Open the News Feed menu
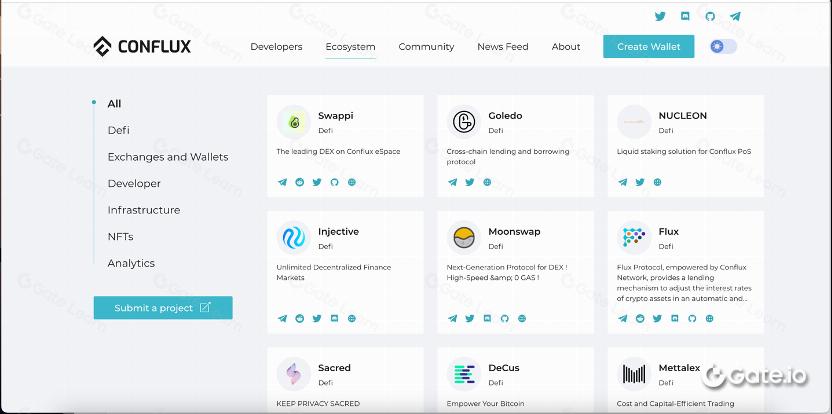Screen dimensions: 832x414 [502, 47]
